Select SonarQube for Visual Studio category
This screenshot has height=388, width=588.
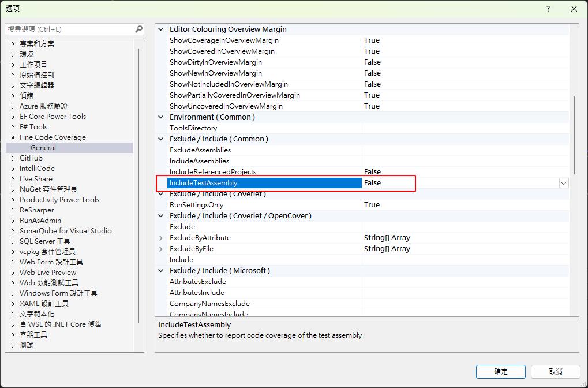click(x=65, y=231)
